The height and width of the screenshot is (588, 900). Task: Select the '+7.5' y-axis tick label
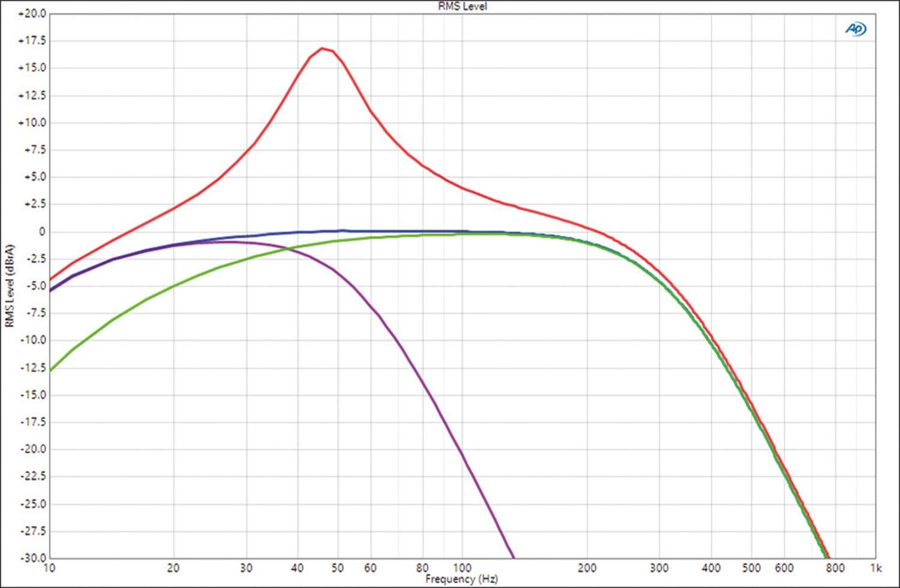point(35,149)
